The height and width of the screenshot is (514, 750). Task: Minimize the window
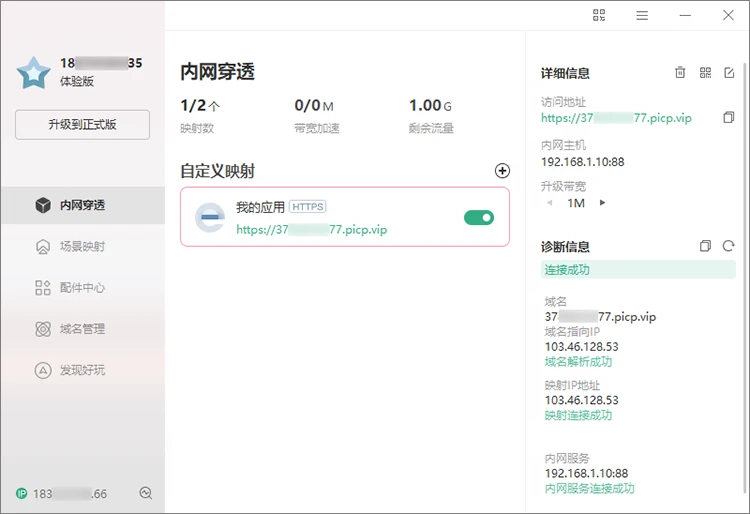(x=685, y=15)
